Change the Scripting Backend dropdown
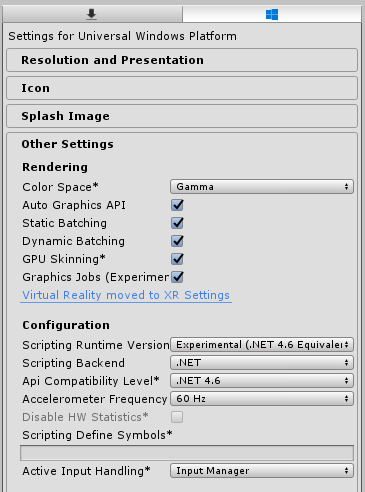This screenshot has height=492, width=365. point(262,363)
